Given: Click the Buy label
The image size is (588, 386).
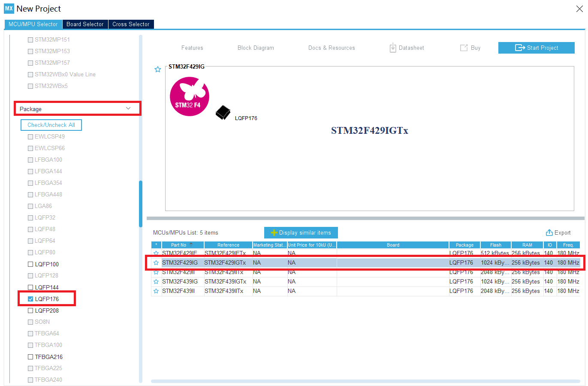Looking at the screenshot, I should [x=475, y=48].
